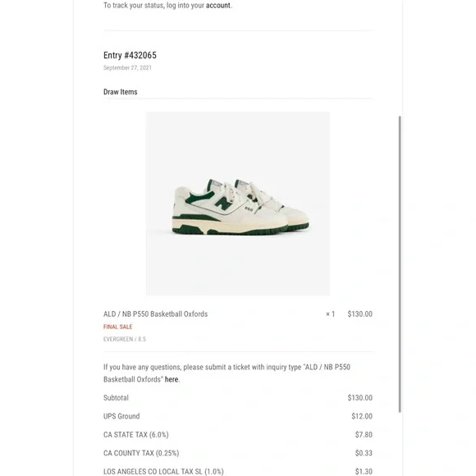Viewport: 476px width, 476px height.
Task: Click the UPS Ground shipping label
Action: pyautogui.click(x=121, y=416)
